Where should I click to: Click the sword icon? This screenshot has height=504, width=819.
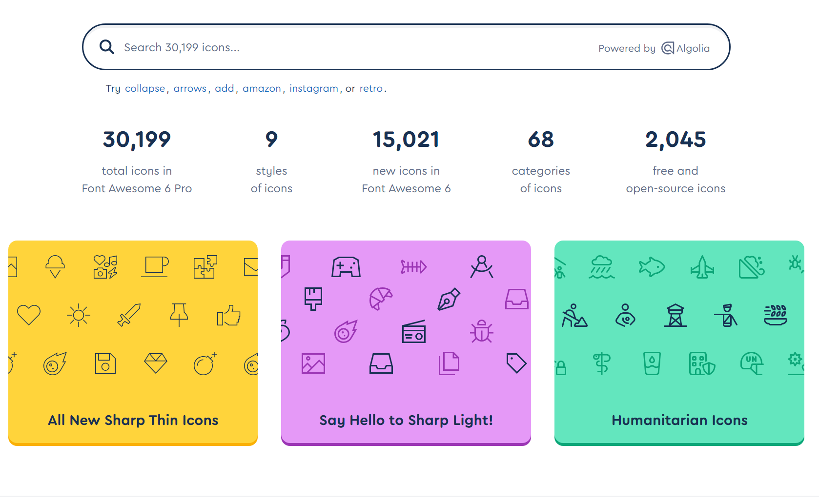tap(129, 315)
